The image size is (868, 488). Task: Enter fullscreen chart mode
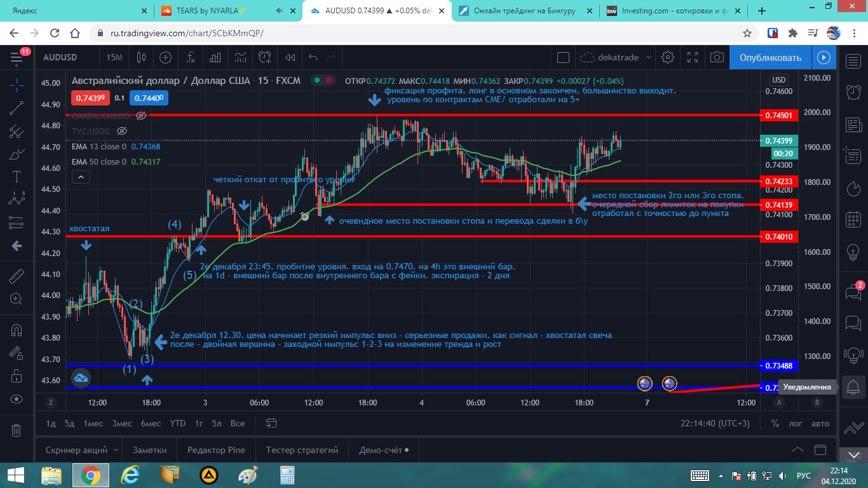tap(692, 58)
